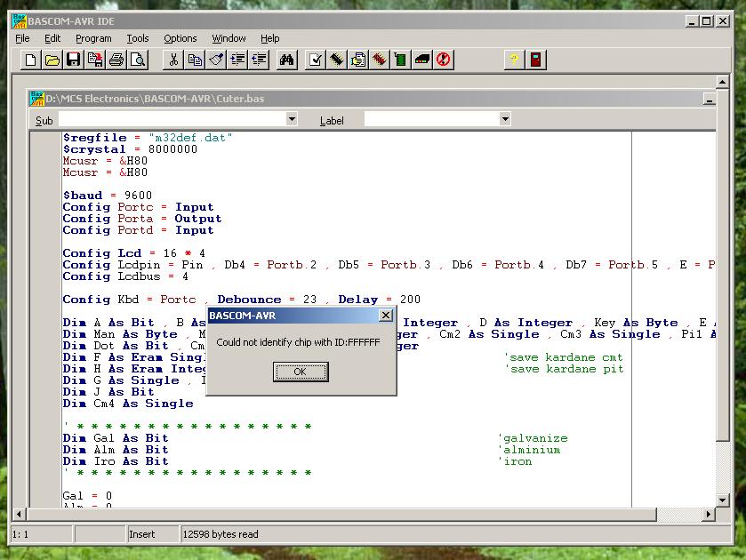Screen dimensions: 746x560
Task: Cut selection with the scissors icon
Action: pyautogui.click(x=173, y=60)
